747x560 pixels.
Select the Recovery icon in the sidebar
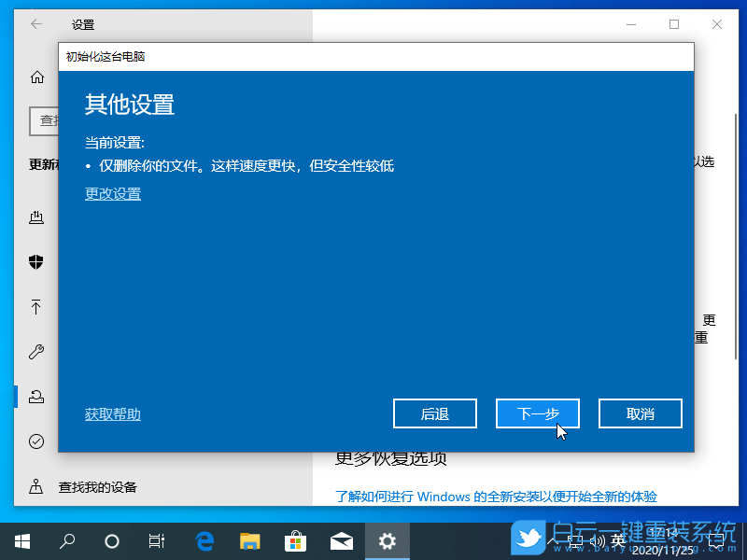point(36,396)
